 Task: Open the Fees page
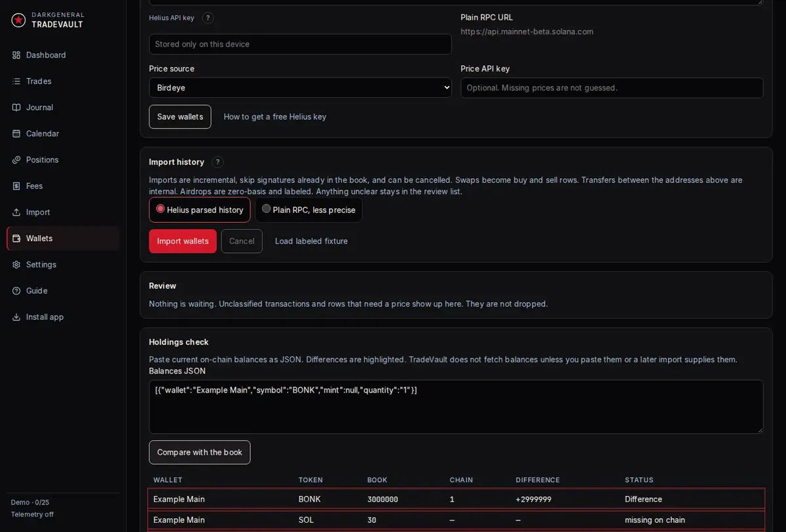[x=63, y=186]
